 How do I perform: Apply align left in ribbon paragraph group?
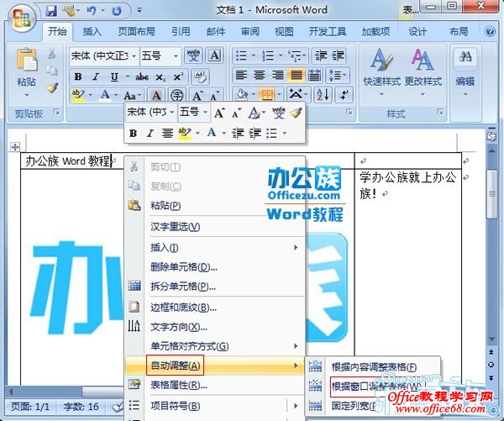point(241,76)
